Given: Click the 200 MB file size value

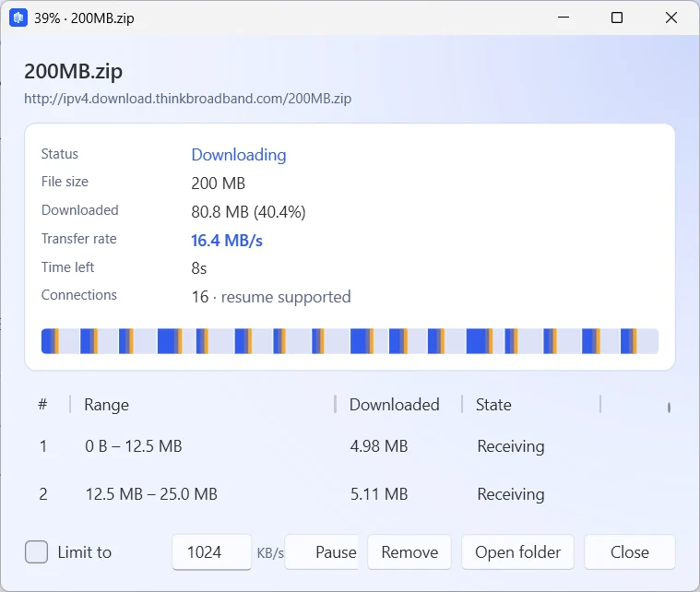Looking at the screenshot, I should 219,184.
